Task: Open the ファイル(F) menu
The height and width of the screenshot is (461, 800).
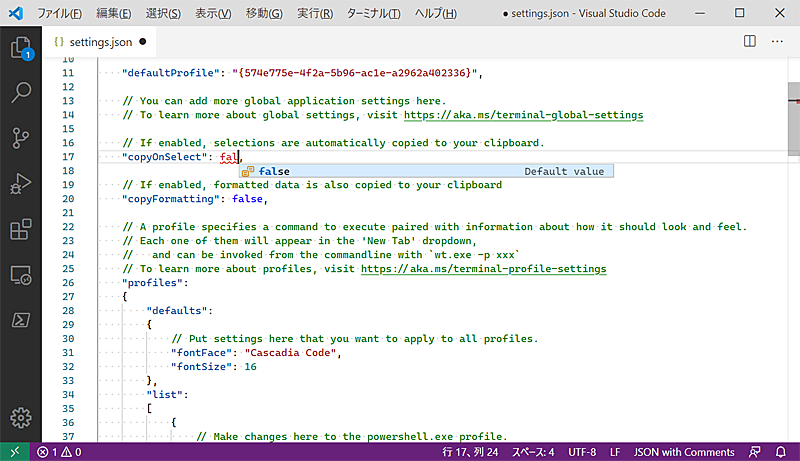Action: tap(59, 13)
